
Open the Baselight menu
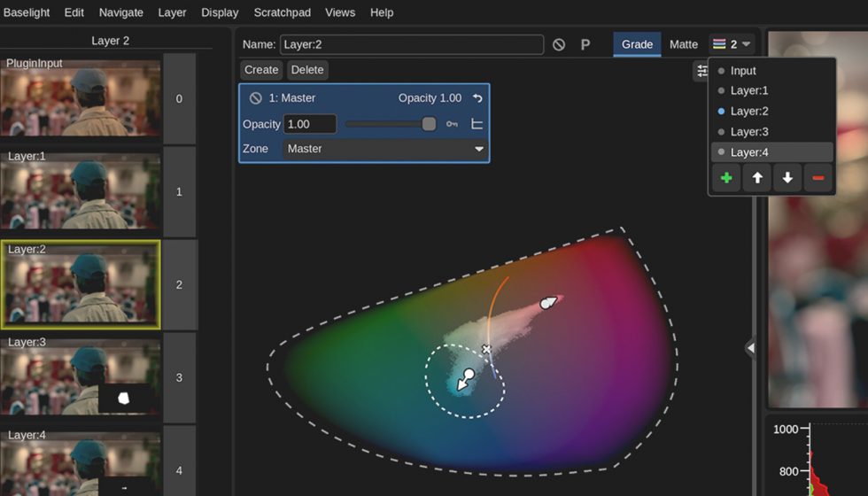point(26,12)
